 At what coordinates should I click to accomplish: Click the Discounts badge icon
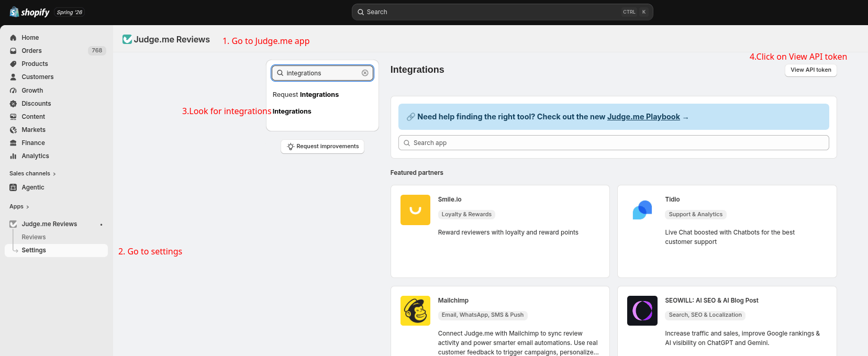(x=13, y=104)
